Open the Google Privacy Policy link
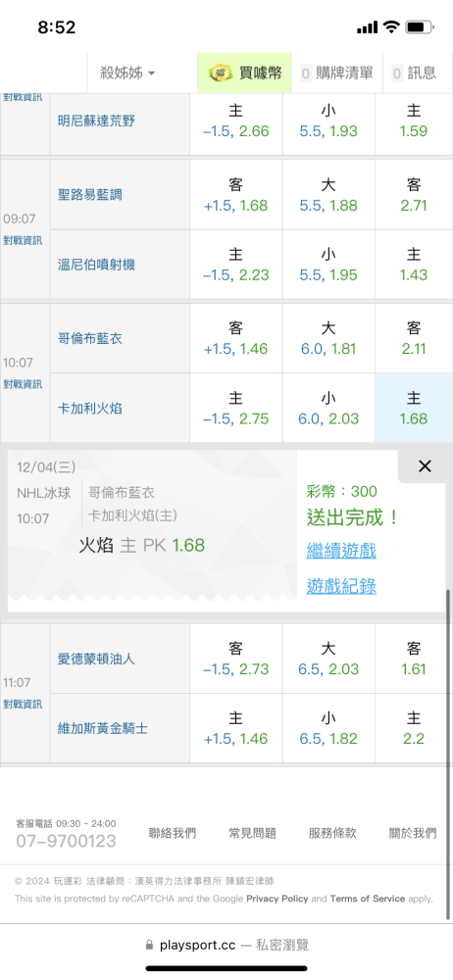Image resolution: width=453 pixels, height=980 pixels. (277, 899)
